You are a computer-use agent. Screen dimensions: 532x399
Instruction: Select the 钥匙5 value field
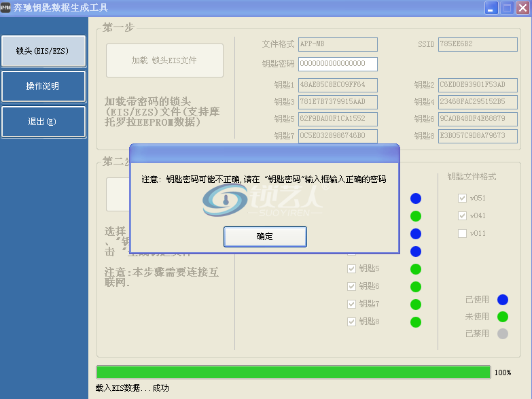tap(338, 119)
